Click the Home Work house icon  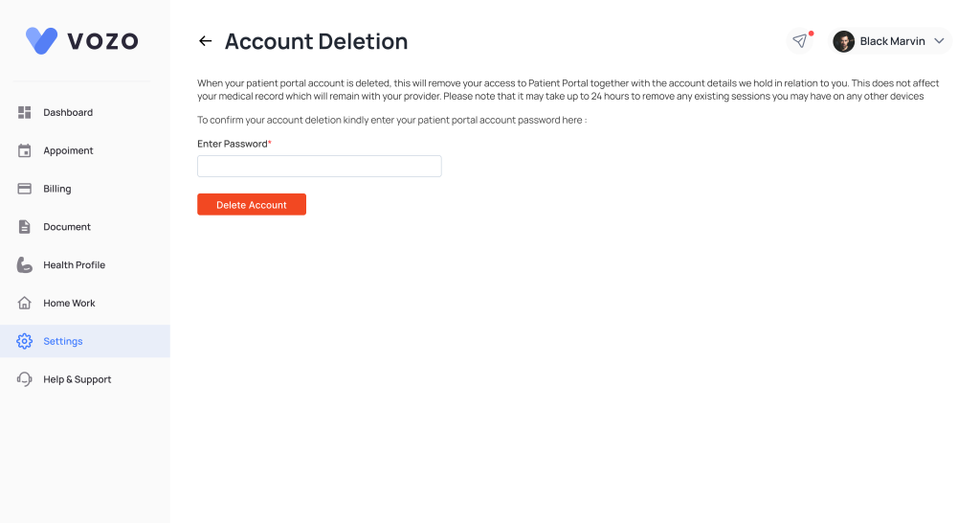(x=25, y=303)
